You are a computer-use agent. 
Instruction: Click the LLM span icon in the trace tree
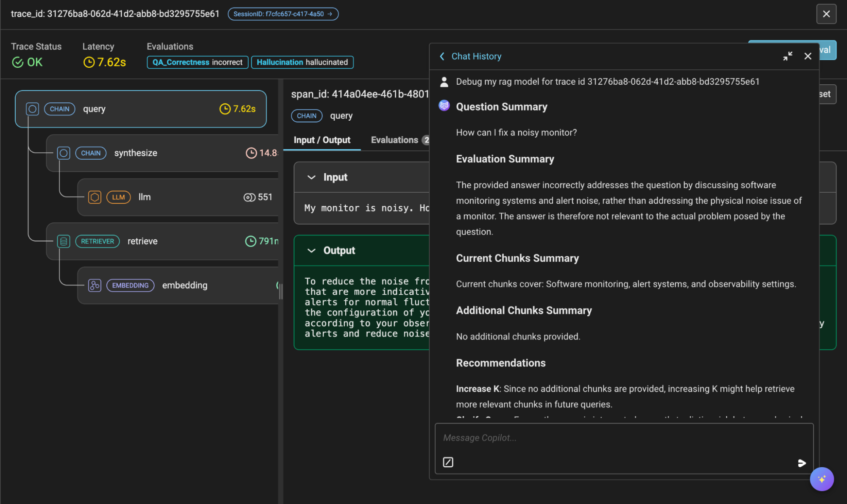tap(94, 197)
